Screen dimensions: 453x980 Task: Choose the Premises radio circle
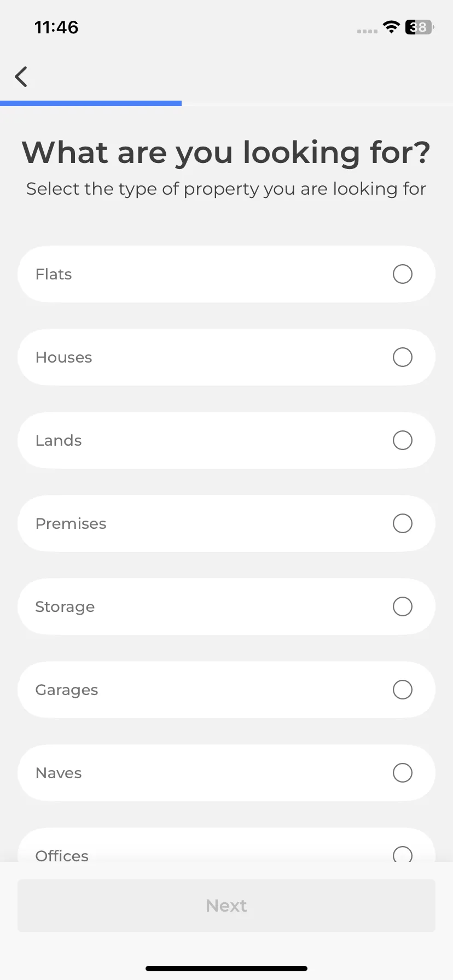coord(403,523)
